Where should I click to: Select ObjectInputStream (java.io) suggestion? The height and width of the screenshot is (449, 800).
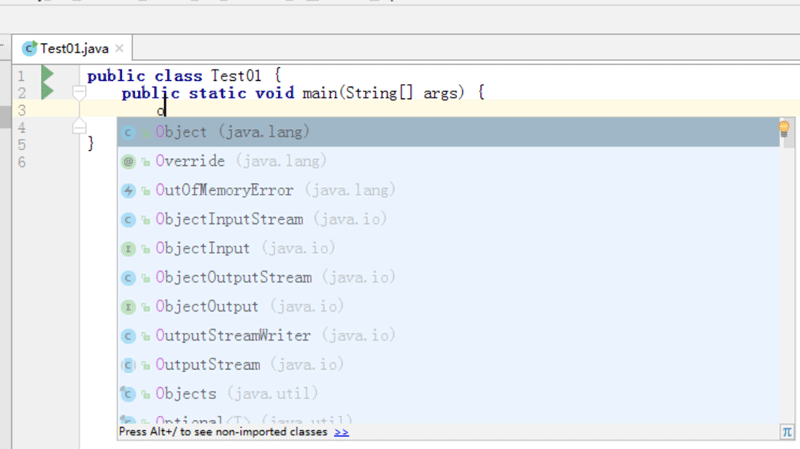pos(448,219)
